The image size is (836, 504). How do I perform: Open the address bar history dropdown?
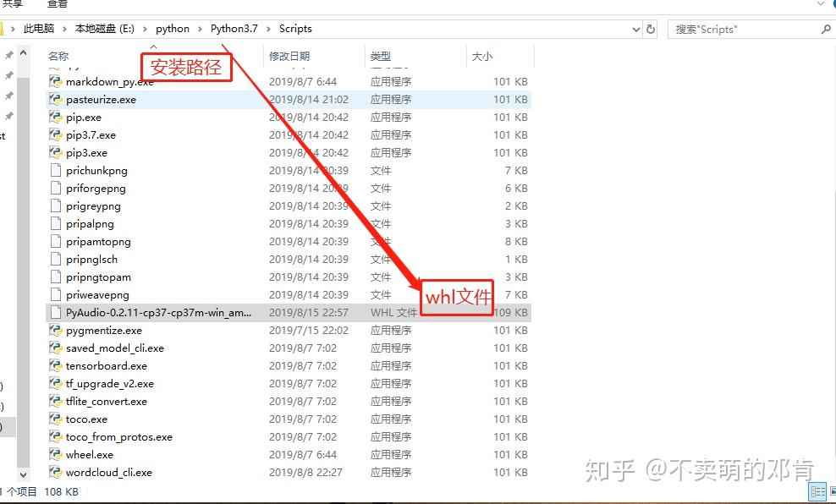pyautogui.click(x=636, y=29)
